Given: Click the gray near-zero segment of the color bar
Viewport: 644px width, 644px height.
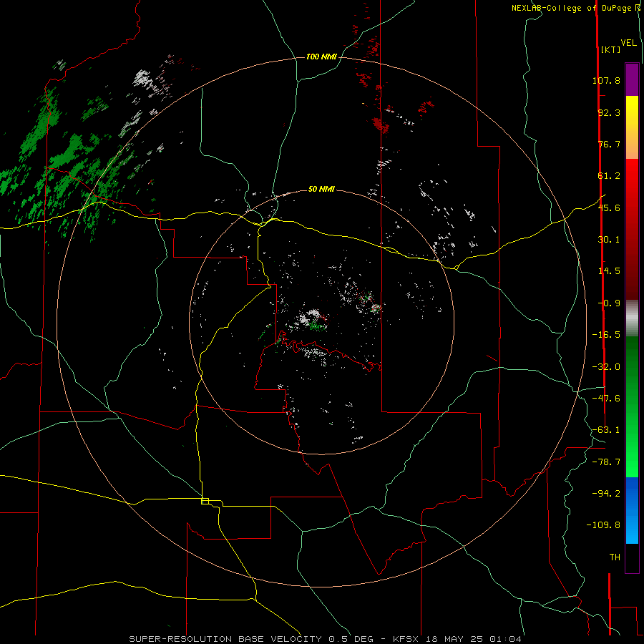Looking at the screenshot, I should [632, 318].
